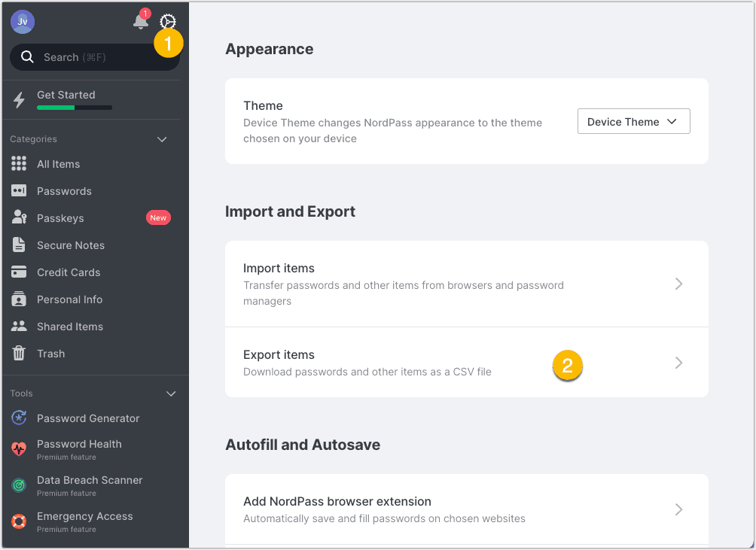Open notifications bell icon
756x550 pixels.
pos(141,21)
